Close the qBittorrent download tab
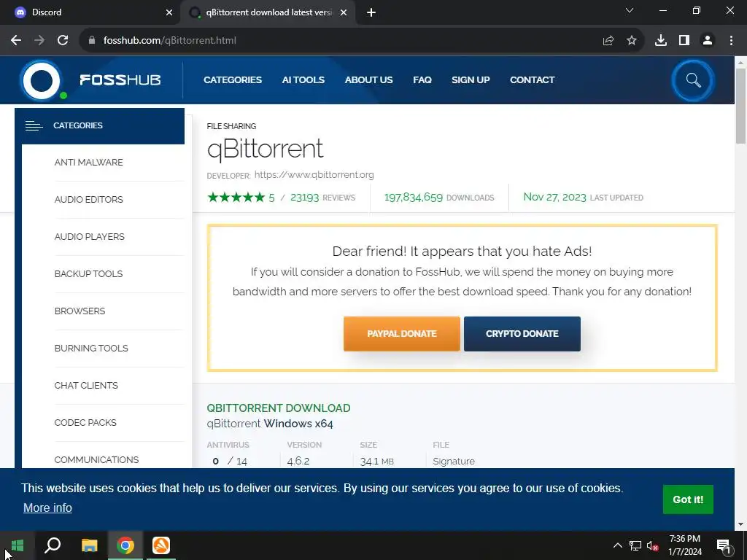This screenshot has height=560, width=747. 344,12
